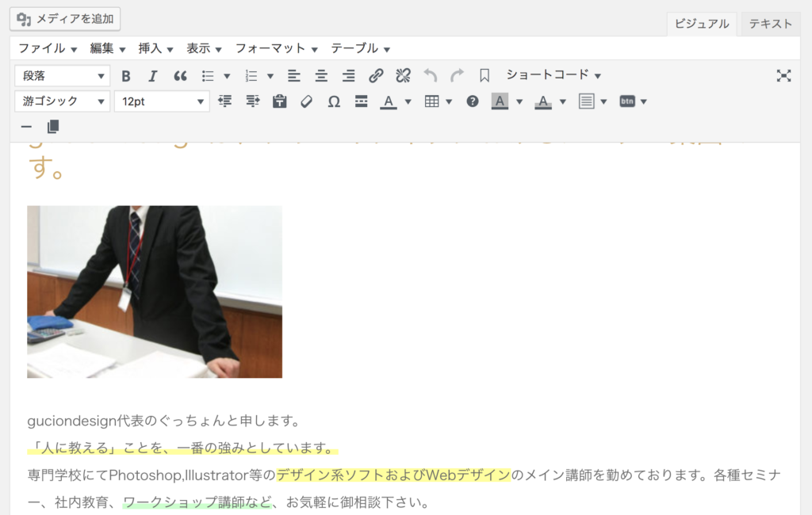Center align the text
812x515 pixels.
tap(321, 76)
